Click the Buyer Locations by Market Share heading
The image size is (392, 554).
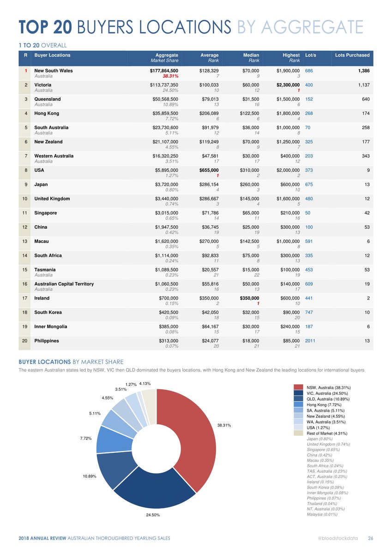click(71, 361)
